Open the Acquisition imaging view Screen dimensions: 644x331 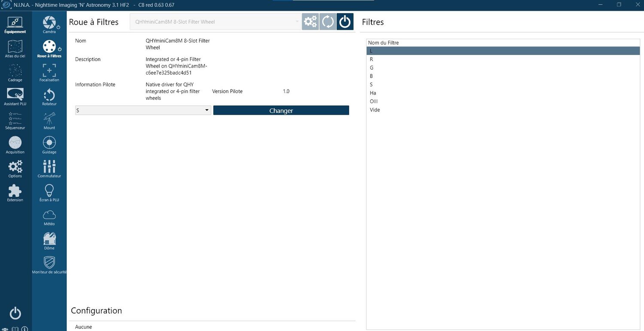pyautogui.click(x=15, y=145)
